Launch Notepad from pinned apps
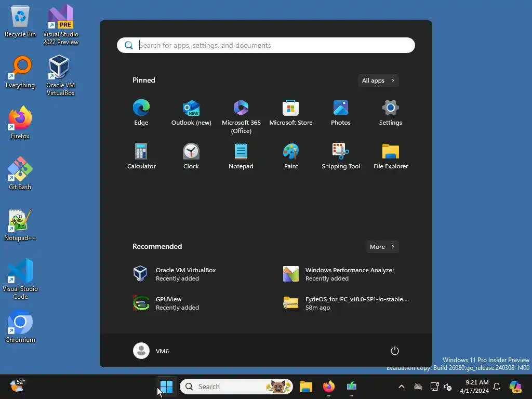 (x=241, y=156)
